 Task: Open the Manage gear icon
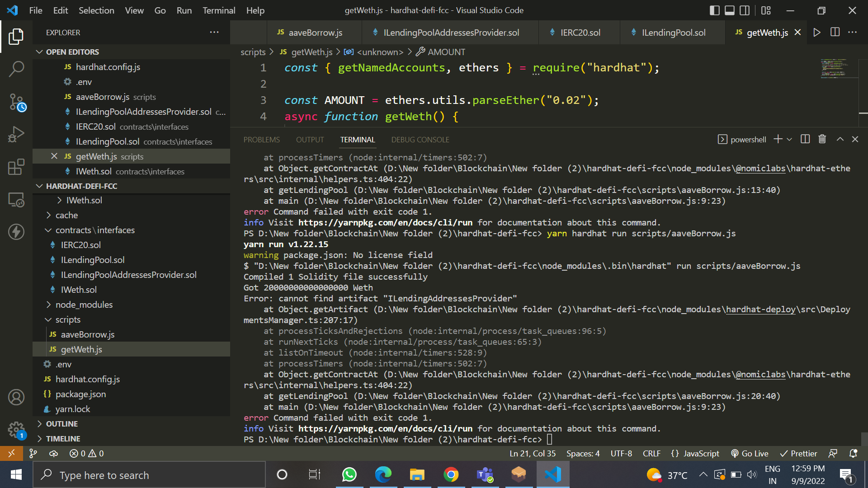point(16,430)
